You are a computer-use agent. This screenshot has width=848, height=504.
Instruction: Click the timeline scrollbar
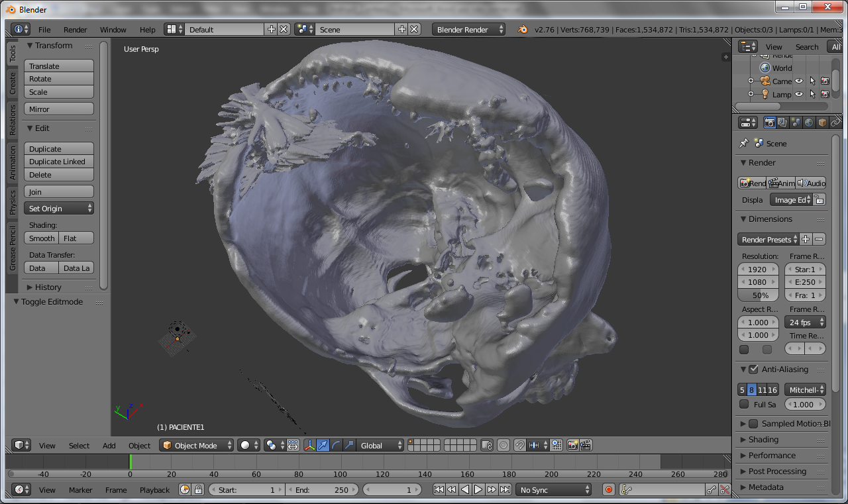click(x=368, y=474)
